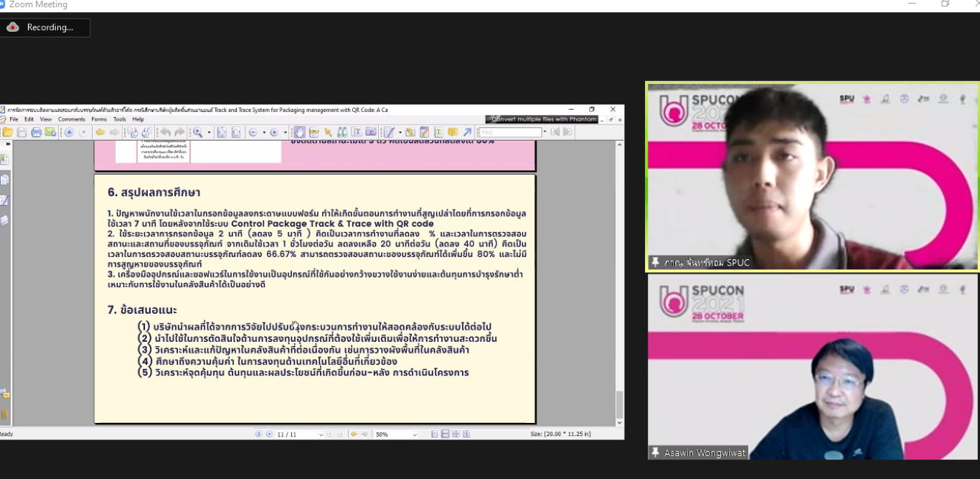Select the Typewriter text box icon
This screenshot has width=980, height=479.
pyautogui.click(x=438, y=132)
